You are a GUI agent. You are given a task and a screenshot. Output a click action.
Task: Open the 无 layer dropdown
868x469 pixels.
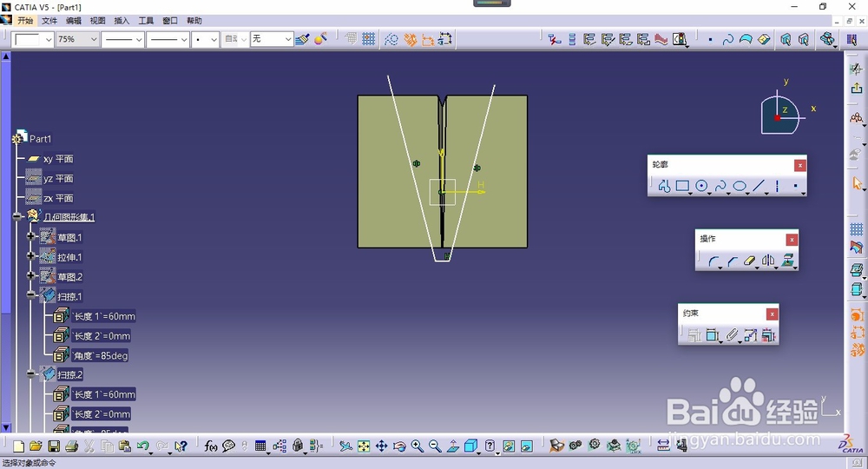pyautogui.click(x=288, y=39)
